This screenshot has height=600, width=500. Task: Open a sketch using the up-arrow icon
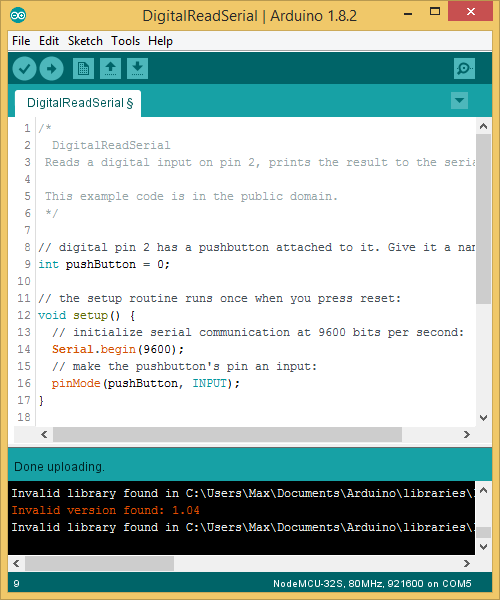(x=111, y=69)
